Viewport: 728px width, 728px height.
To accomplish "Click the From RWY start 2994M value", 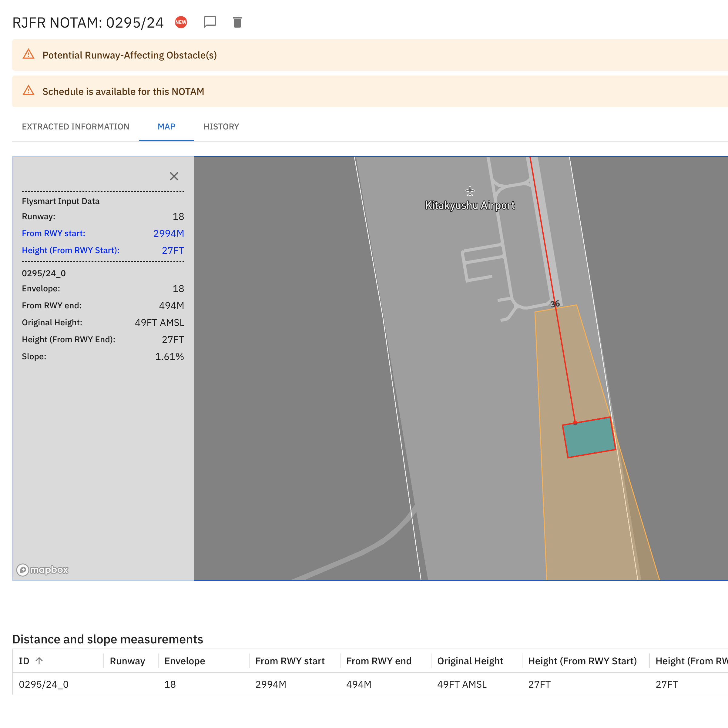I will click(169, 233).
